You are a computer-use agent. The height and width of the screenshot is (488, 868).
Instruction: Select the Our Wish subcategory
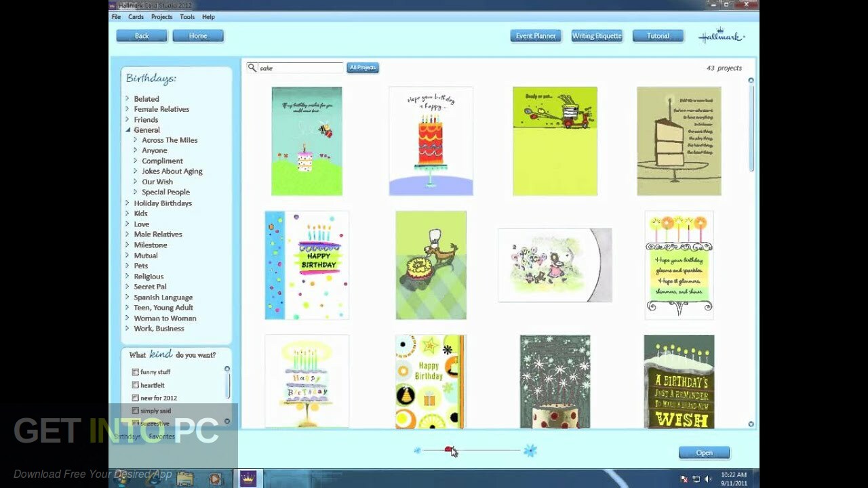[157, 182]
